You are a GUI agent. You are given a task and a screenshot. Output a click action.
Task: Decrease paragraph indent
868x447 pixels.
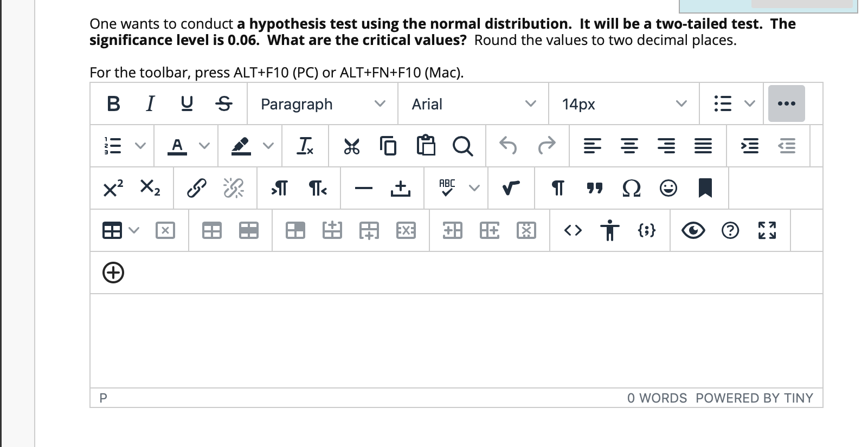(787, 146)
